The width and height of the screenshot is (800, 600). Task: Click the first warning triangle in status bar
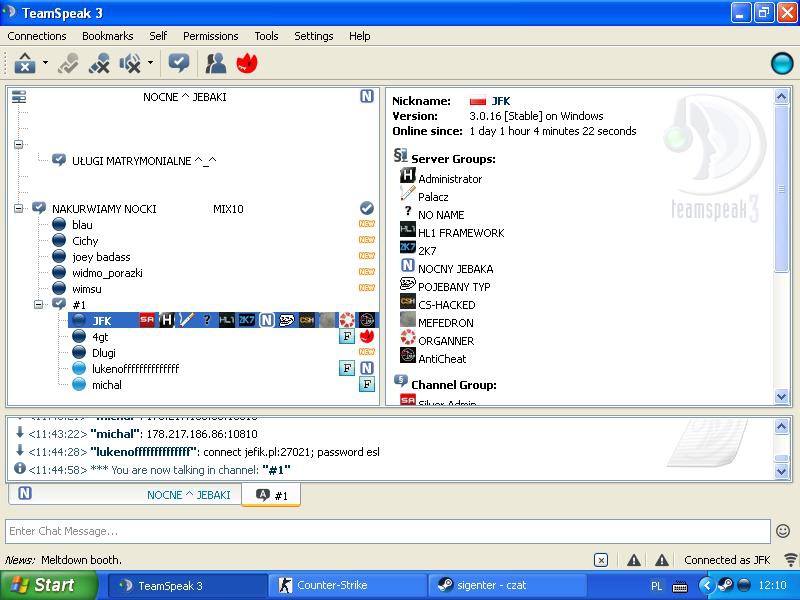tap(634, 560)
